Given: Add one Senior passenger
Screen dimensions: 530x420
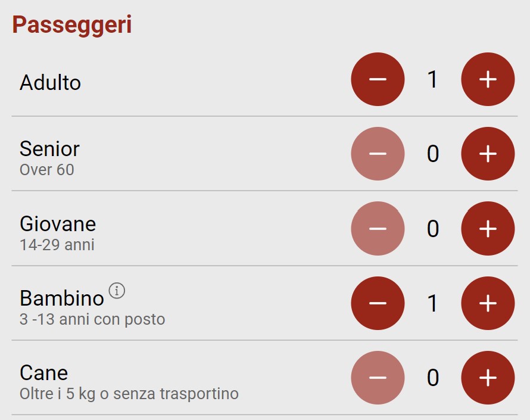Looking at the screenshot, I should pos(488,154).
